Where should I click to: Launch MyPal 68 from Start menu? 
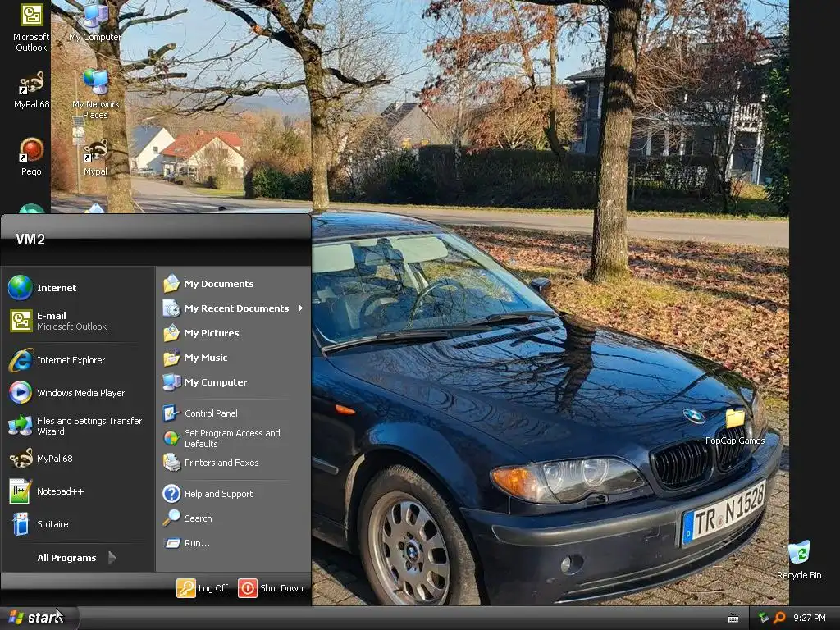77,459
